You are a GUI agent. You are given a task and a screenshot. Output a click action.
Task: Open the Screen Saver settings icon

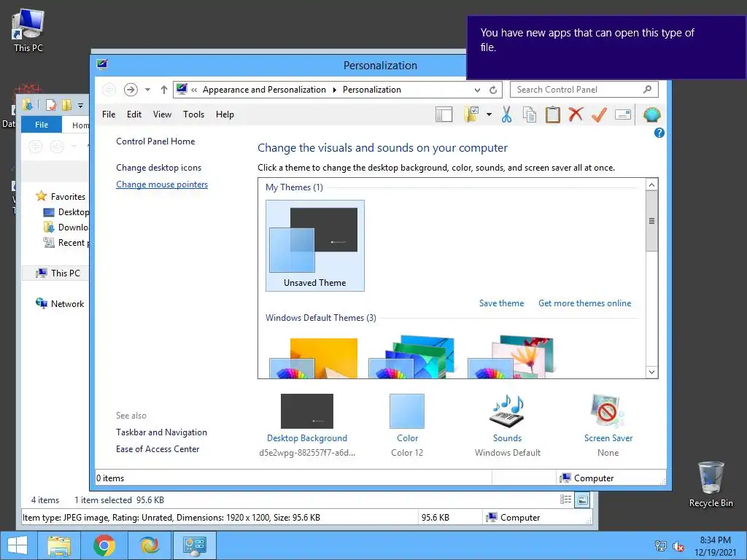tap(608, 411)
